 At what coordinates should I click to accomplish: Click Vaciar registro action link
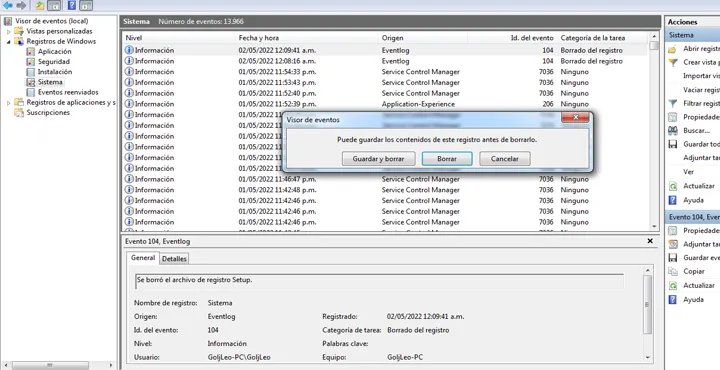tap(701, 90)
